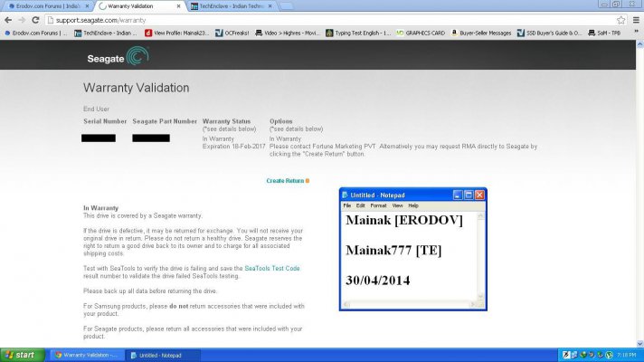644x362 pixels.
Task: Switch to Warranty Validation taskbar button
Action: [87, 355]
